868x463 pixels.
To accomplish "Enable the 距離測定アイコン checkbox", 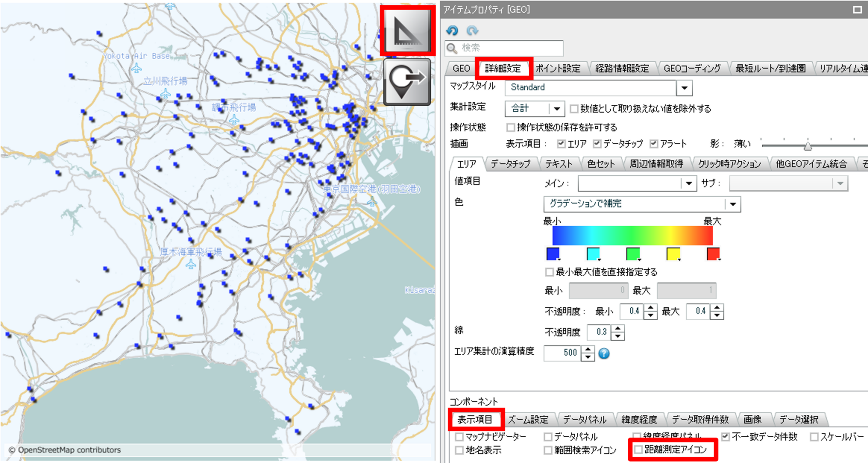I will [x=638, y=449].
